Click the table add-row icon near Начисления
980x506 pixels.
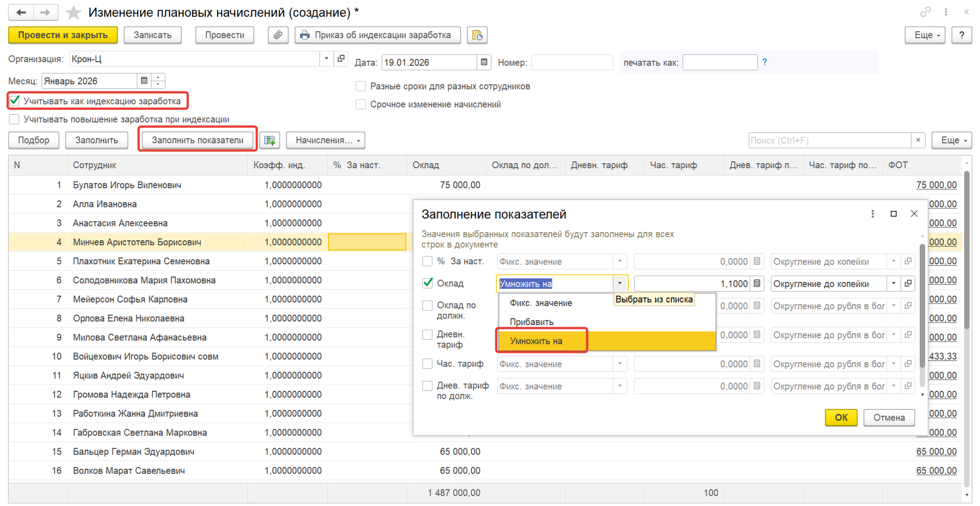pyautogui.click(x=269, y=141)
